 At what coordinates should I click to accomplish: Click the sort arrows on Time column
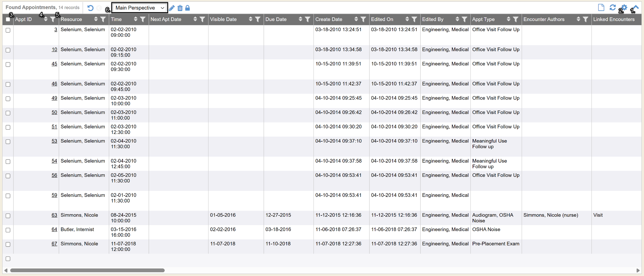coord(136,19)
